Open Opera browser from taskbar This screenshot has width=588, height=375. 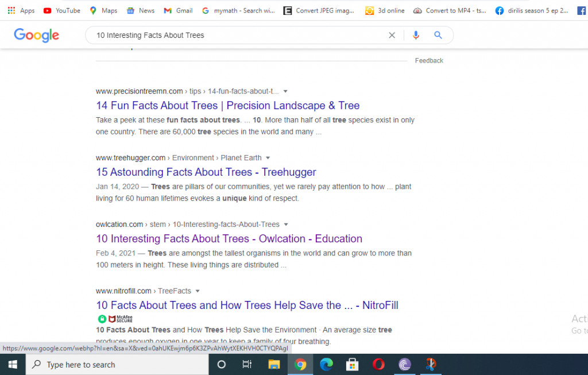378,365
